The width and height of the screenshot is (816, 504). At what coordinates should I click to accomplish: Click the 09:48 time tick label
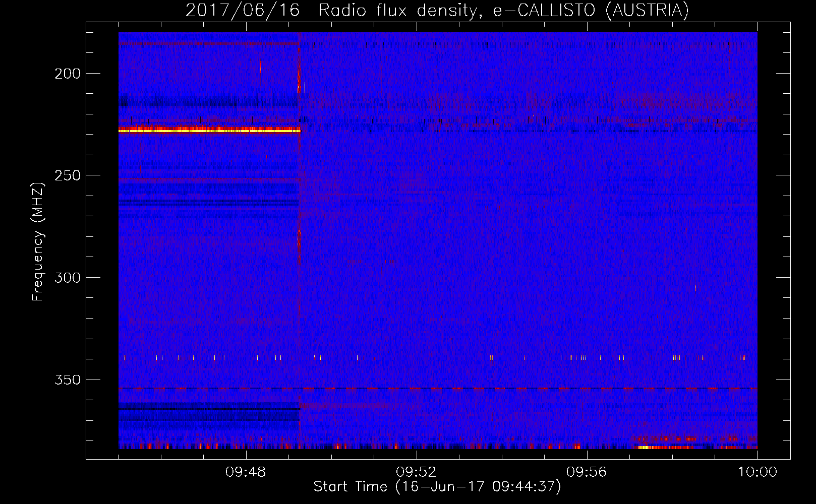[246, 472]
